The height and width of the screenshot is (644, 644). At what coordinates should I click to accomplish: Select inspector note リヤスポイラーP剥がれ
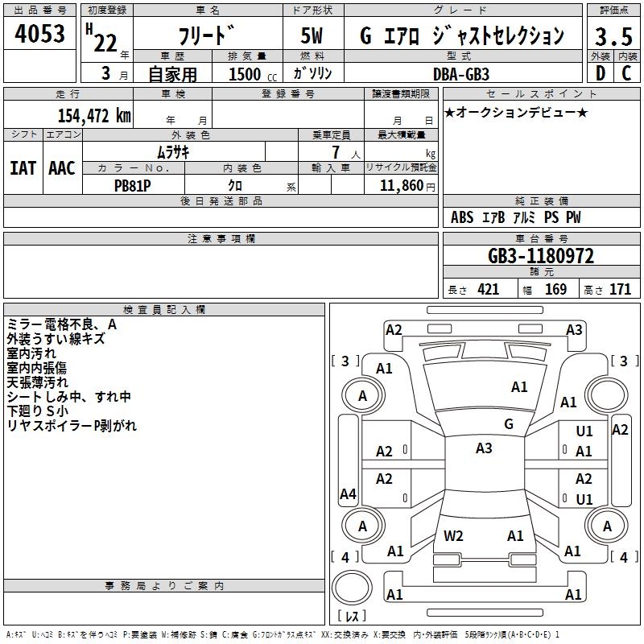click(72, 426)
